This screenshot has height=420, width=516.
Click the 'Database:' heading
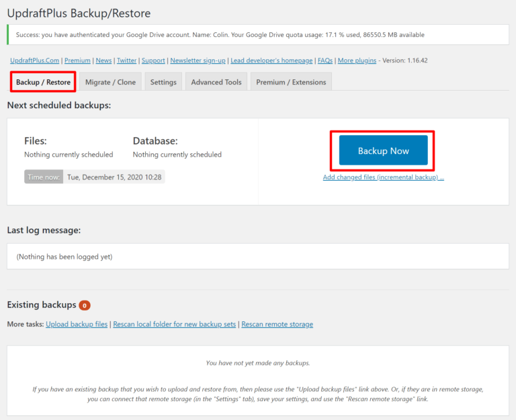pos(155,141)
